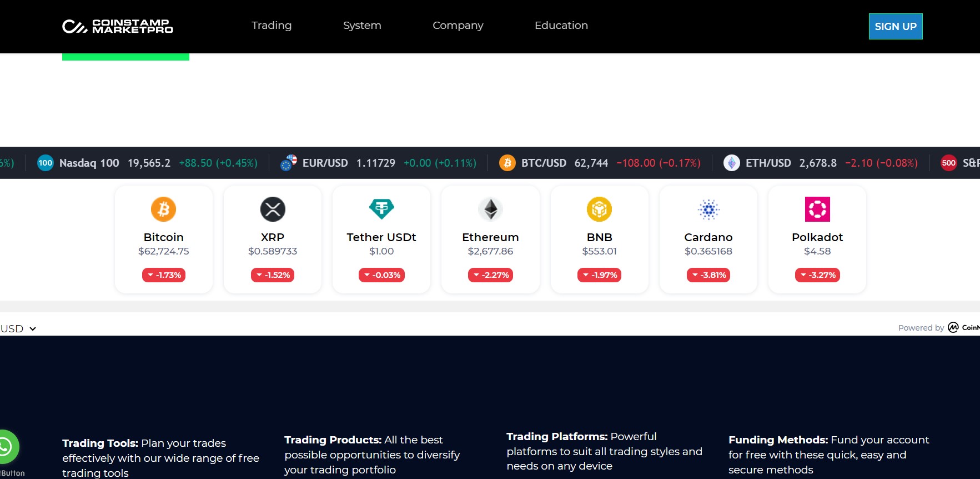
Task: Click the Nasdaq 100 value 19,565.2
Action: 149,163
